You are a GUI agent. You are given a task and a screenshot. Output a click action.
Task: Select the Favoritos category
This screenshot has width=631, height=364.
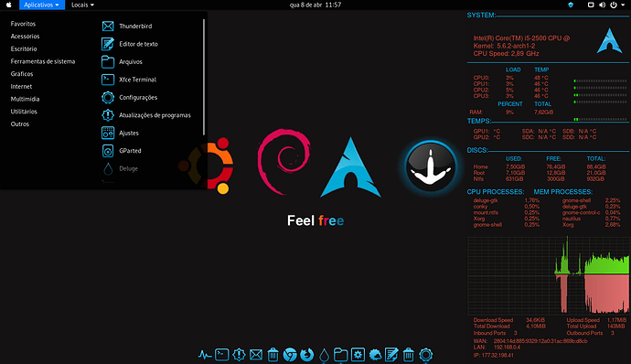point(23,24)
